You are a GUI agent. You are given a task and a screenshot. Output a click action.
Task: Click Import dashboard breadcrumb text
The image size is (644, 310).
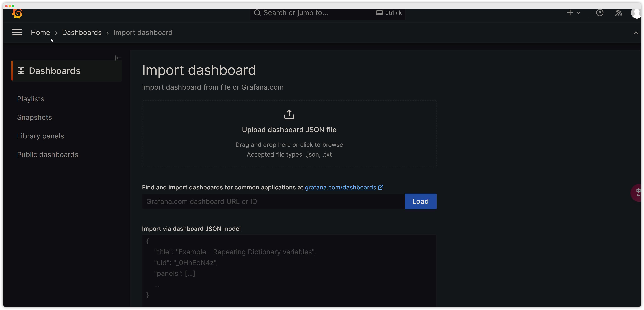click(143, 33)
